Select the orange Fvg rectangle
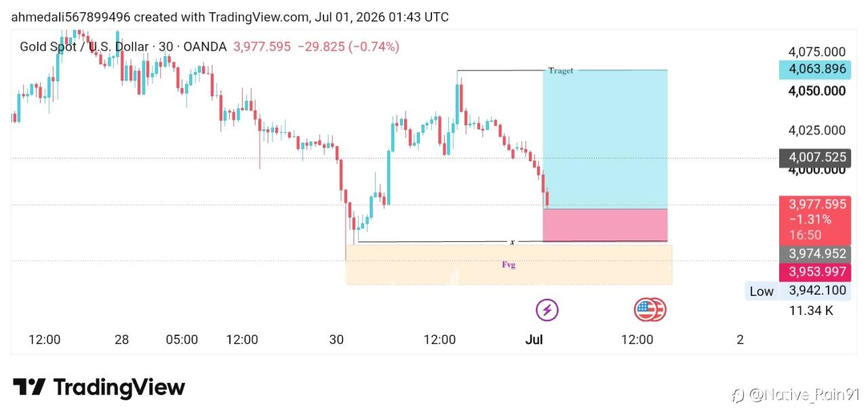 coord(509,264)
